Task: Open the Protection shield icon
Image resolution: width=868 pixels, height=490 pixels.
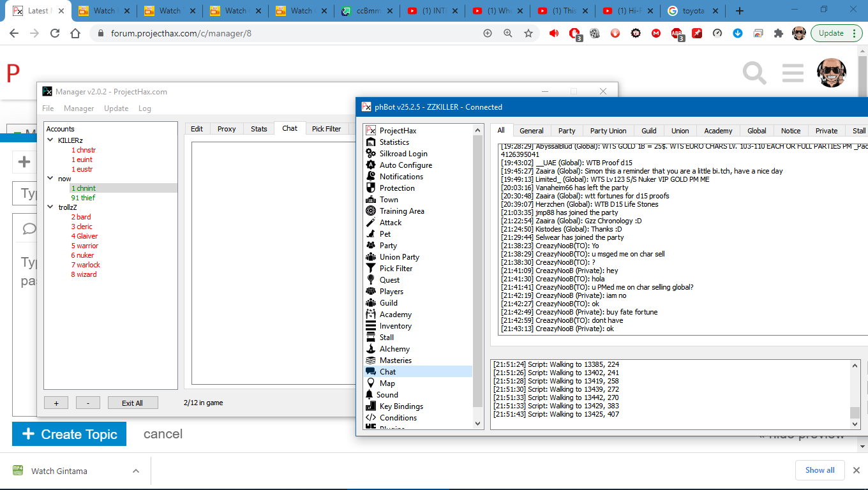Action: coord(371,188)
